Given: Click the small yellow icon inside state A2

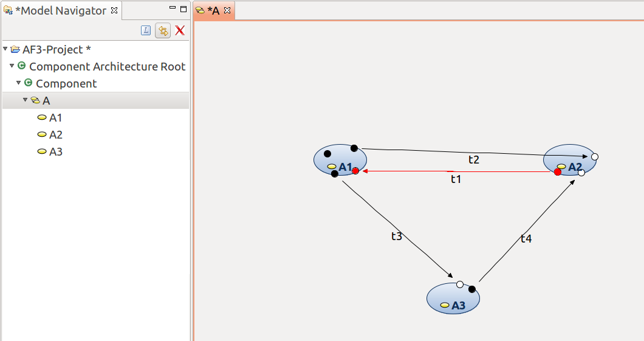Looking at the screenshot, I should pos(561,167).
